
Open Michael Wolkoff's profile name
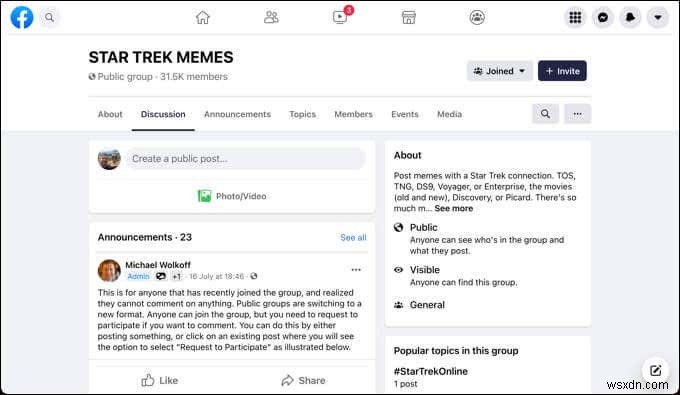[158, 264]
